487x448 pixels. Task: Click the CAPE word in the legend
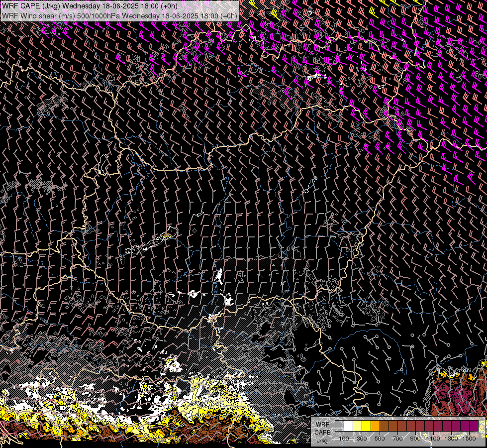click(x=323, y=432)
